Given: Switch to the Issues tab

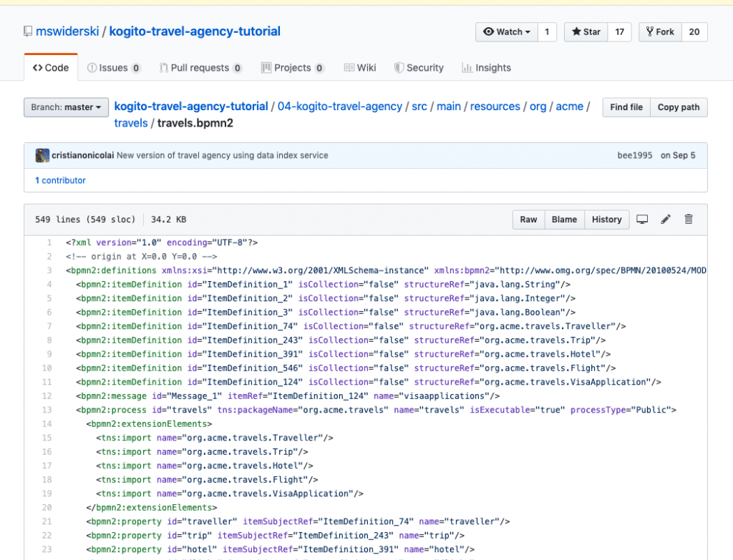Looking at the screenshot, I should [x=113, y=68].
